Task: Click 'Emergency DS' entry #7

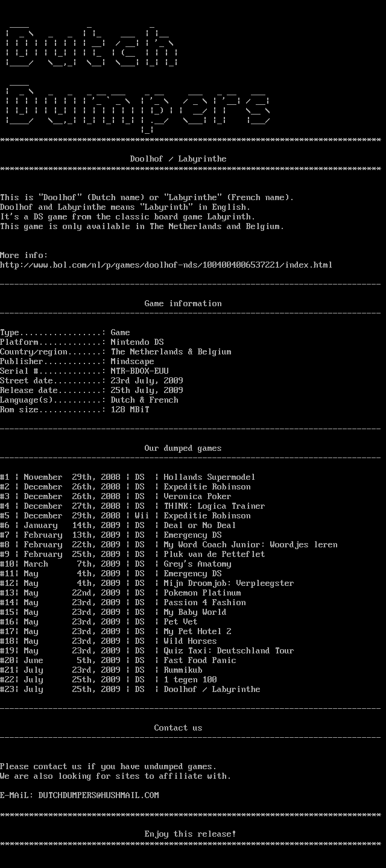Action: (193, 535)
